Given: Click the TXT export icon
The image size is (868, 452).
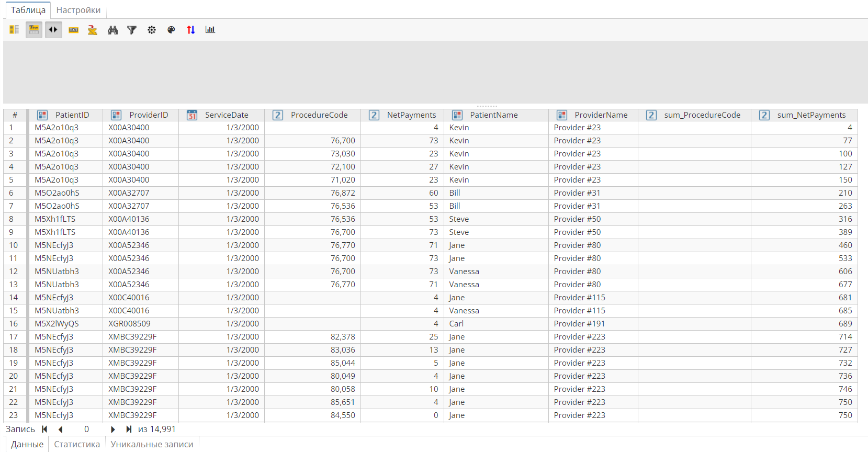Looking at the screenshot, I should [73, 30].
